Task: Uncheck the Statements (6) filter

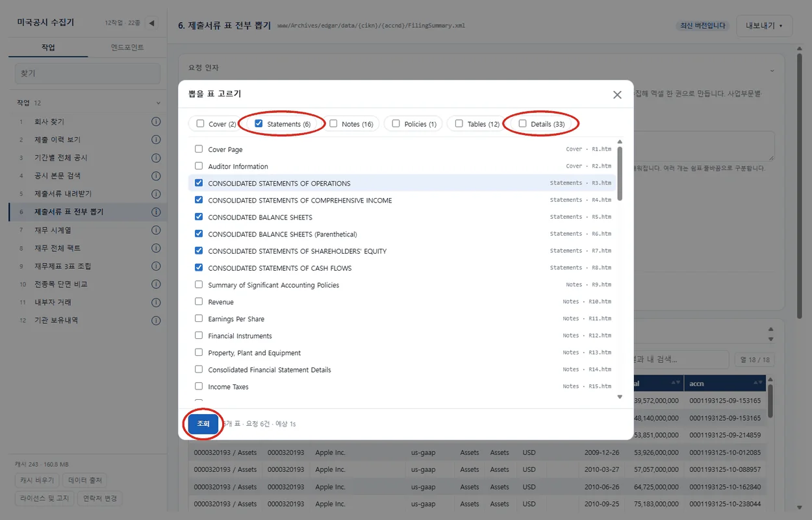Action: pos(259,124)
